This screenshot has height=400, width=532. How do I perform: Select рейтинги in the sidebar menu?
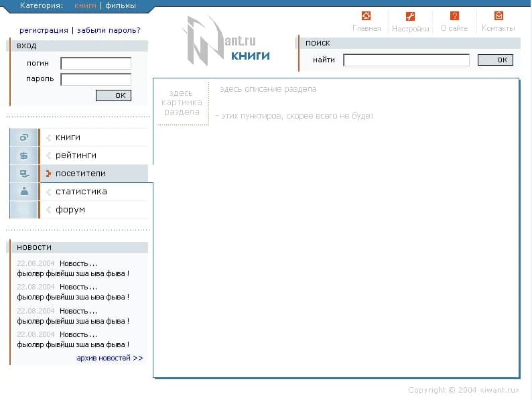pos(75,155)
